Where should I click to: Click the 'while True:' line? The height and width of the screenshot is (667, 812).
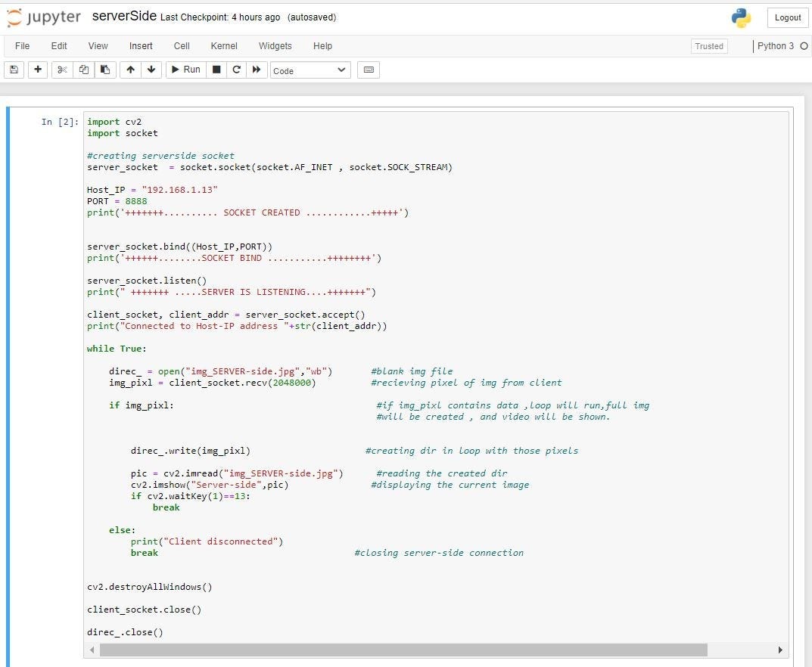click(x=117, y=349)
